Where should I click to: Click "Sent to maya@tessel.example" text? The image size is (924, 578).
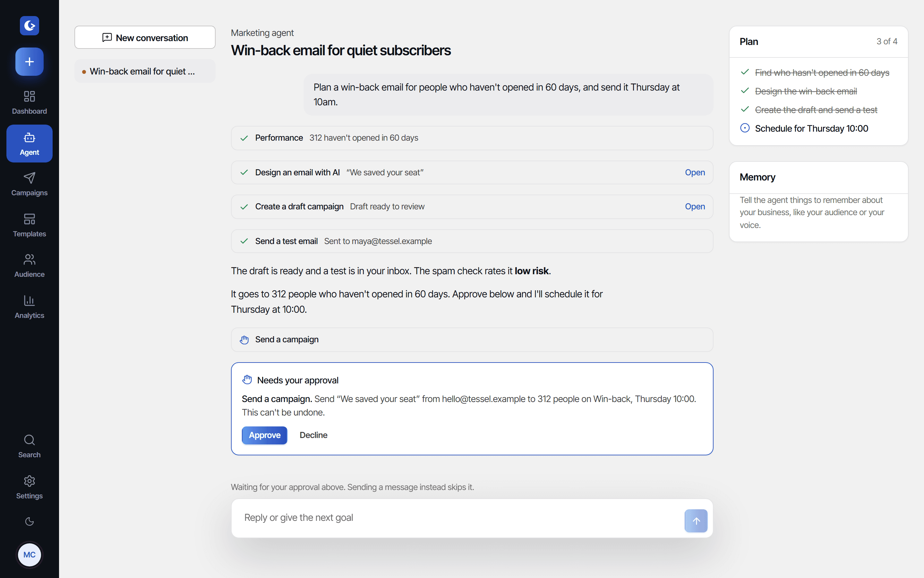pyautogui.click(x=378, y=241)
